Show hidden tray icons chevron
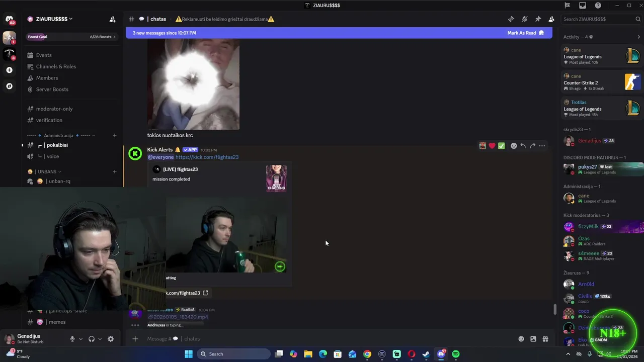Viewport: 644px width, 362px height. click(568, 354)
